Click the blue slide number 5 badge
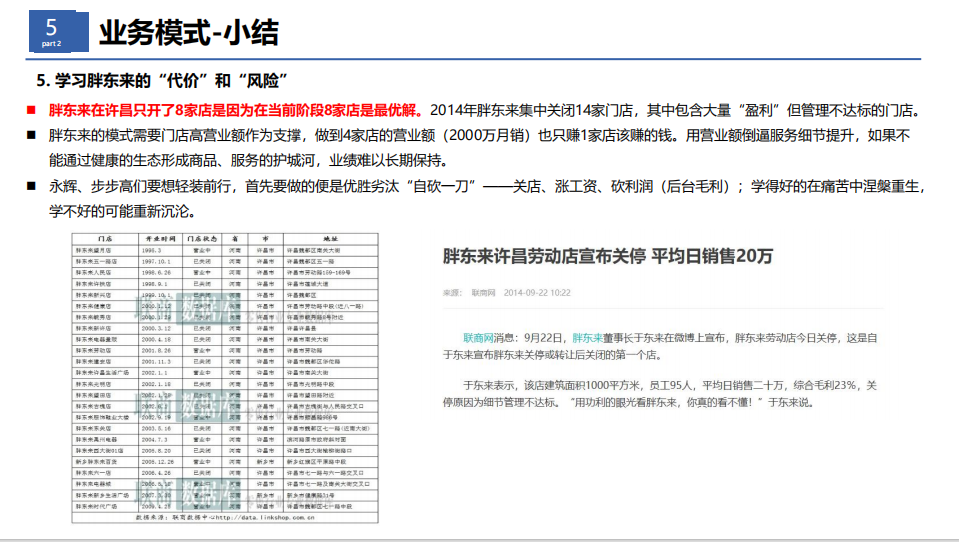The height and width of the screenshot is (542, 959). click(52, 32)
